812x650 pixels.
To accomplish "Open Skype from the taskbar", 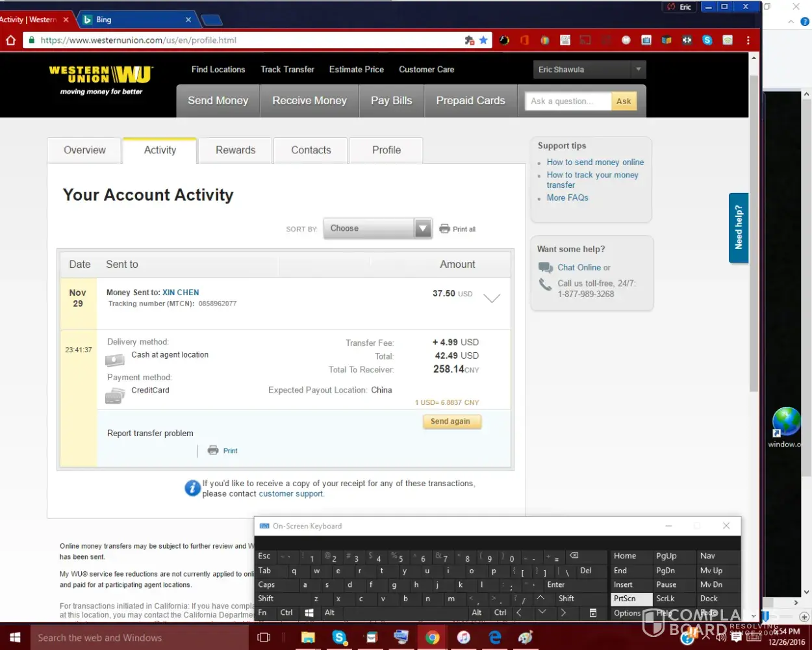I will tap(339, 638).
